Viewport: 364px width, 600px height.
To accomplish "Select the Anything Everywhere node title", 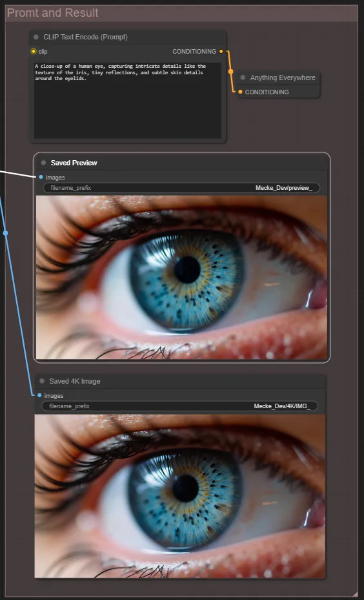I will 283,78.
